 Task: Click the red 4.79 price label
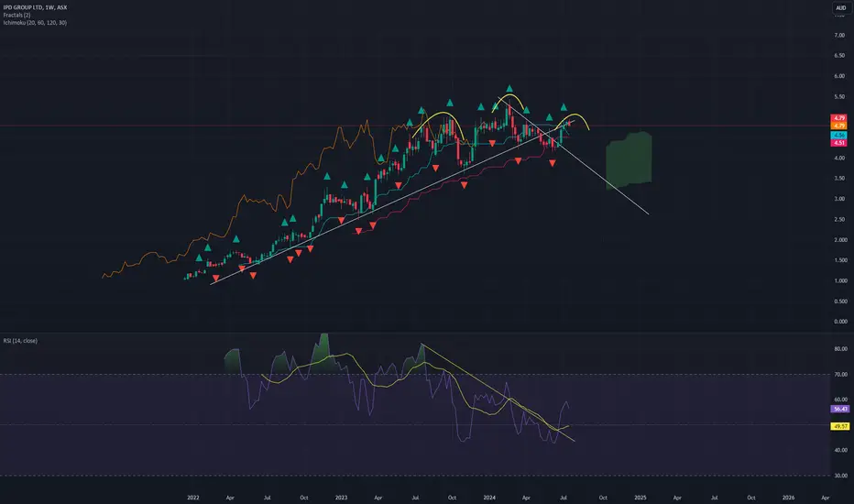(838, 118)
